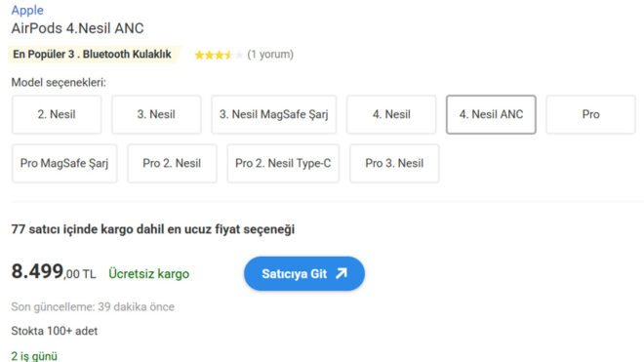This screenshot has width=644, height=362.
Task: Select the 2. Nesil model option
Action: point(57,114)
